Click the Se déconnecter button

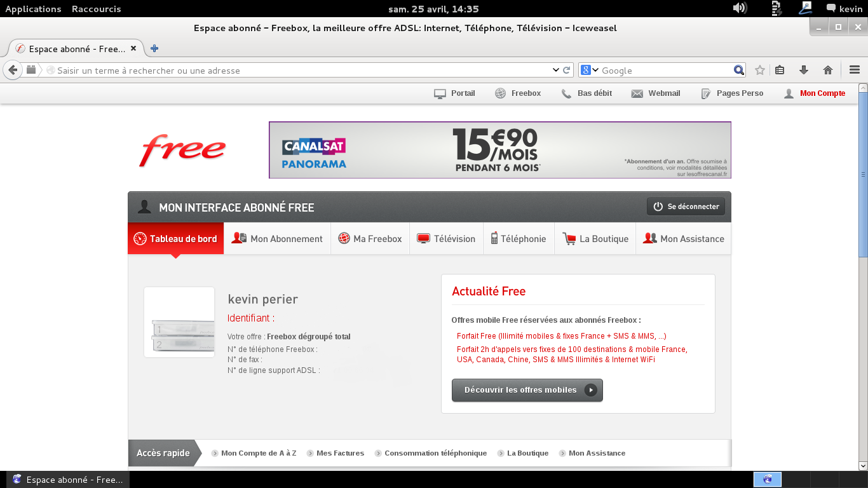(686, 207)
